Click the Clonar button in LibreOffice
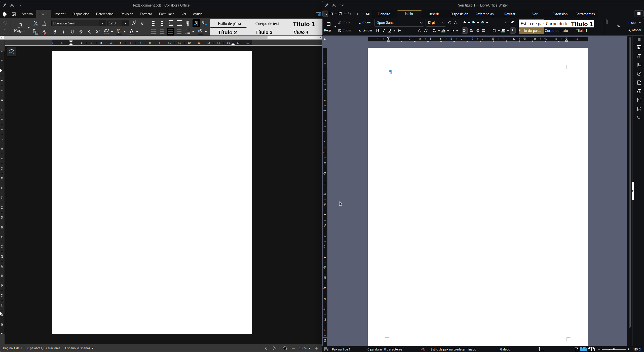This screenshot has height=352, width=644. (365, 22)
